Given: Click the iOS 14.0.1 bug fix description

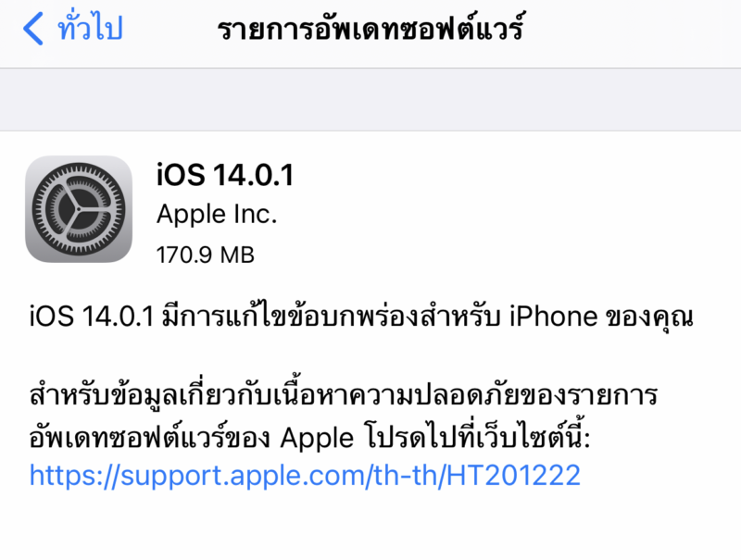Looking at the screenshot, I should pos(361,316).
